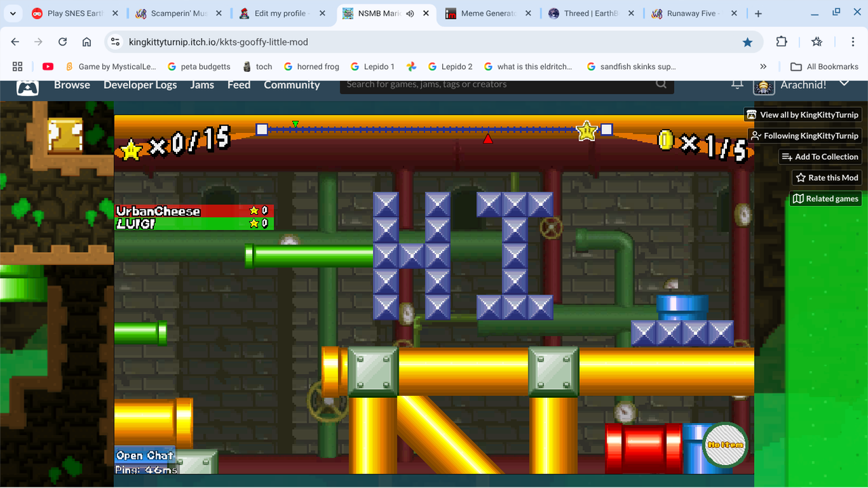Open the browser home page
The image size is (868, 488).
(87, 42)
